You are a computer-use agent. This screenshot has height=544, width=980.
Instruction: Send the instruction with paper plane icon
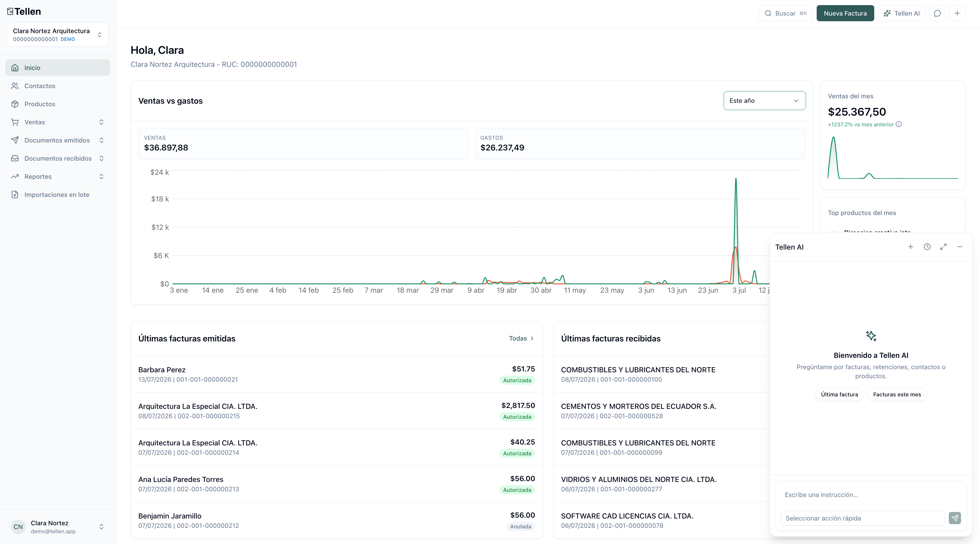click(x=955, y=518)
